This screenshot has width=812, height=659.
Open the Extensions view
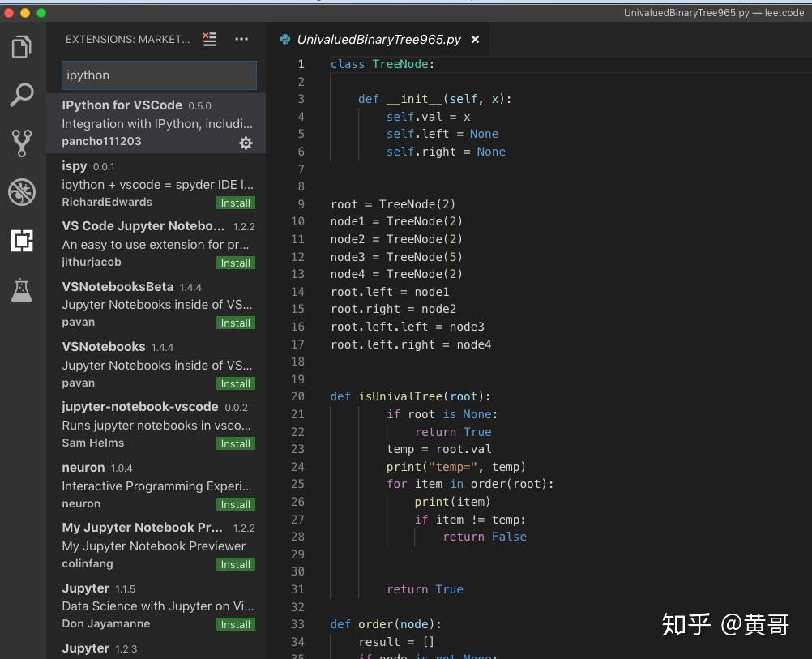click(22, 241)
